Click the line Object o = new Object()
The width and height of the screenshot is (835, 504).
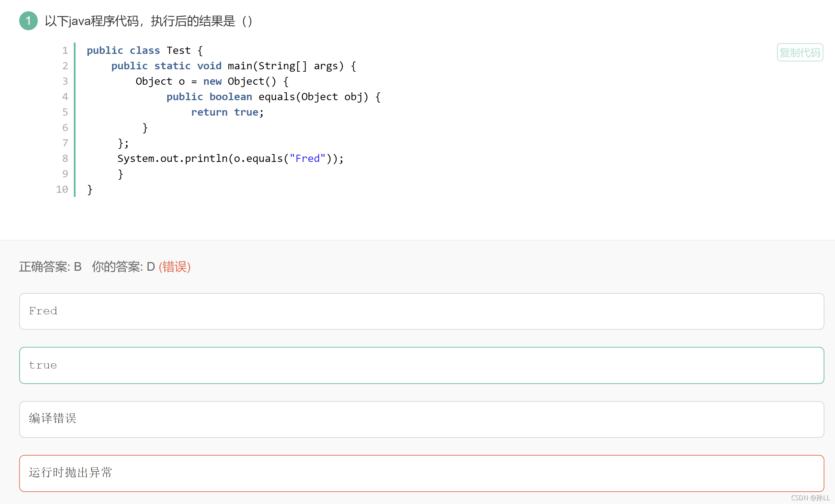(x=212, y=81)
